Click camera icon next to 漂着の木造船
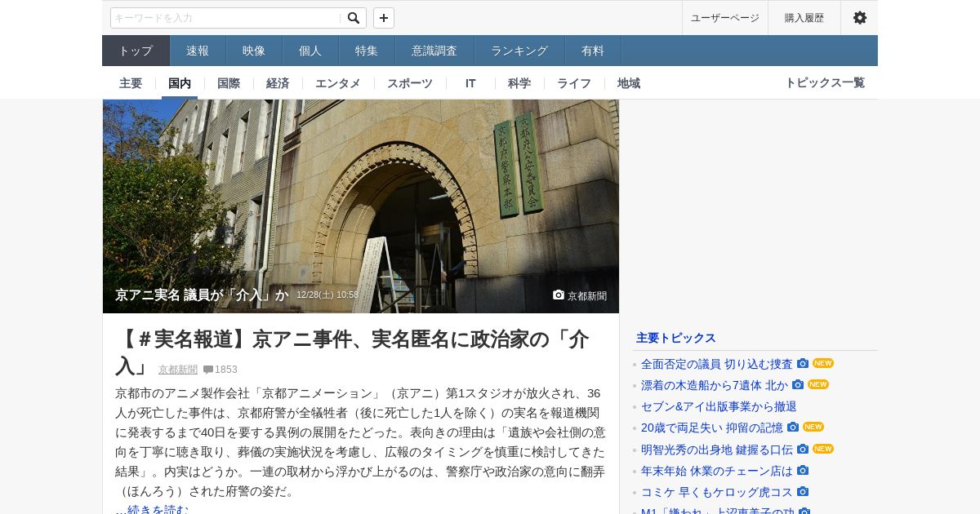Screen dimensions: 980x514 (x=798, y=385)
